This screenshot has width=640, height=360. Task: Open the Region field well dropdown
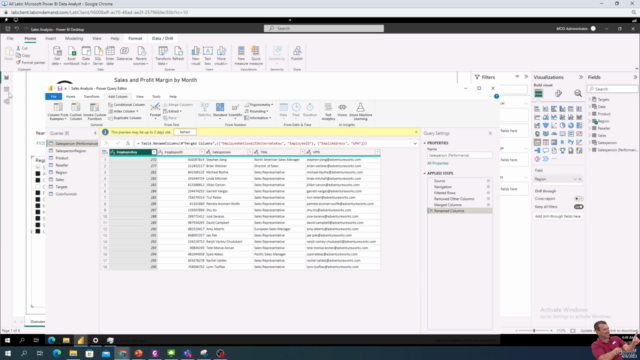[x=575, y=179]
